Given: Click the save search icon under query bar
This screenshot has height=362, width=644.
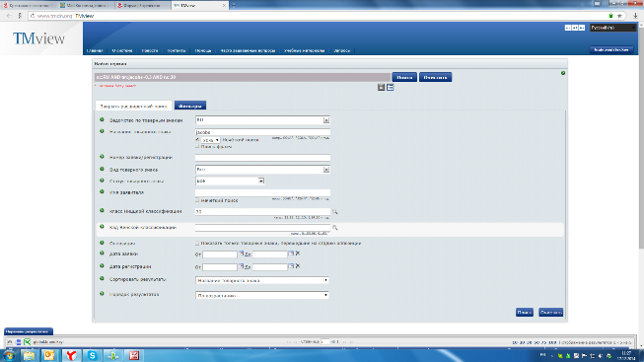Looking at the screenshot, I should 381,87.
